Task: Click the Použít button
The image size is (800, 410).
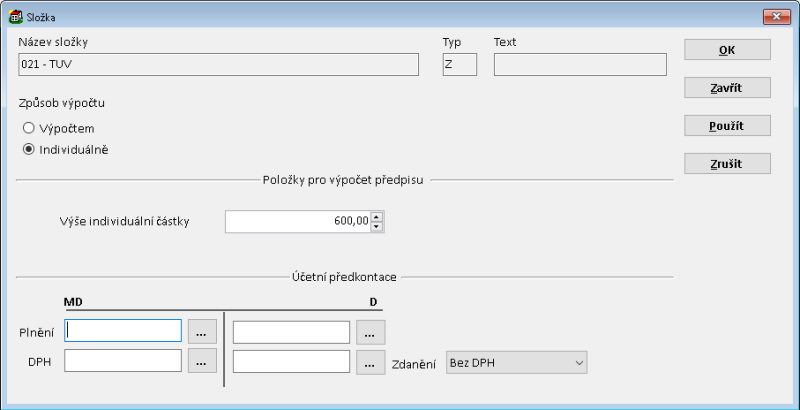Action: 727,126
